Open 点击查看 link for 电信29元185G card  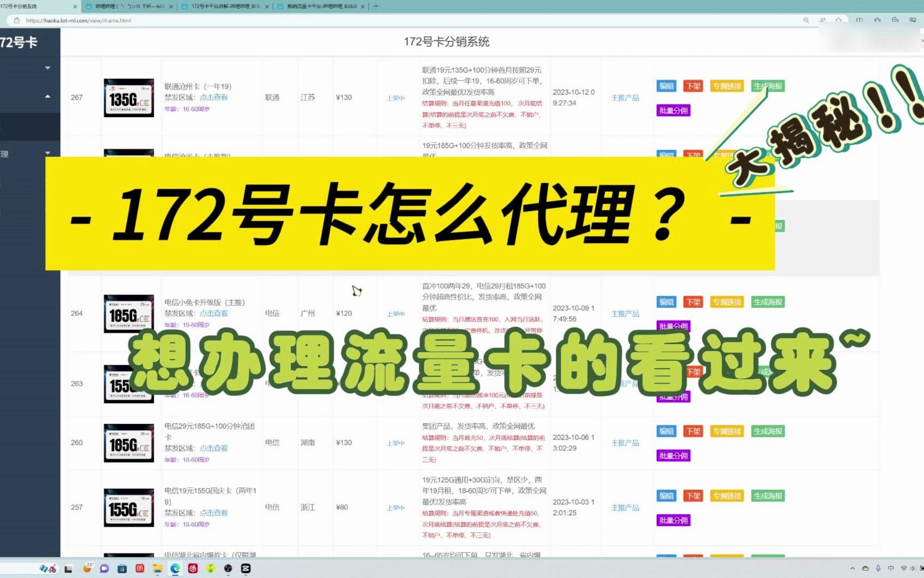pyautogui.click(x=213, y=448)
